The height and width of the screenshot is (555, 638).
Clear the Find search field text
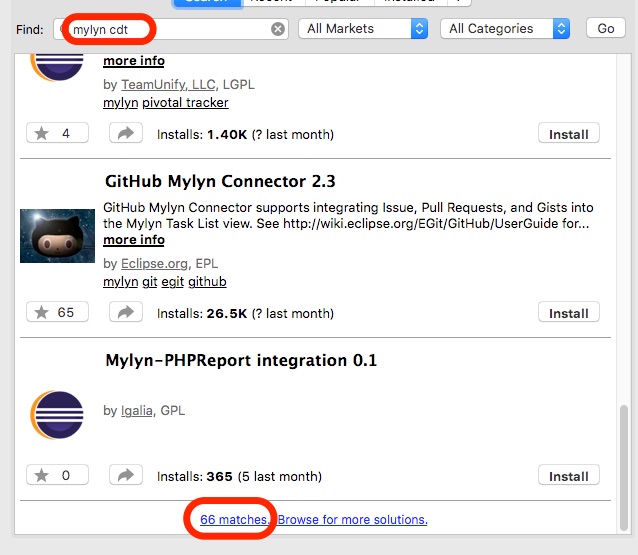pyautogui.click(x=278, y=29)
